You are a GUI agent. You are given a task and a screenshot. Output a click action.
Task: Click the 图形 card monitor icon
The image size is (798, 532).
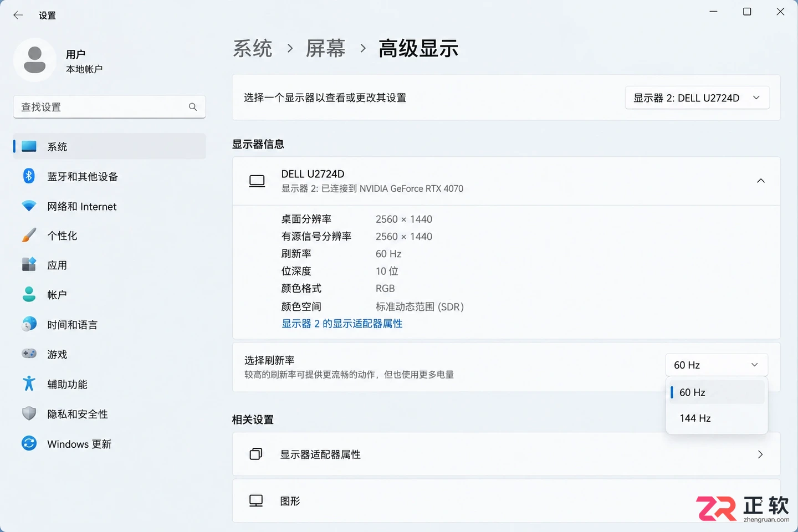click(256, 501)
